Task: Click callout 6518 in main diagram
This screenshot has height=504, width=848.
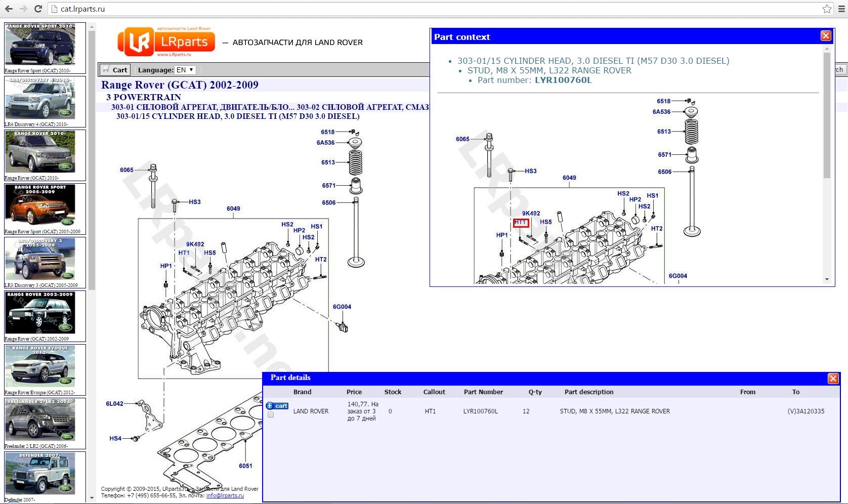Action: [327, 132]
